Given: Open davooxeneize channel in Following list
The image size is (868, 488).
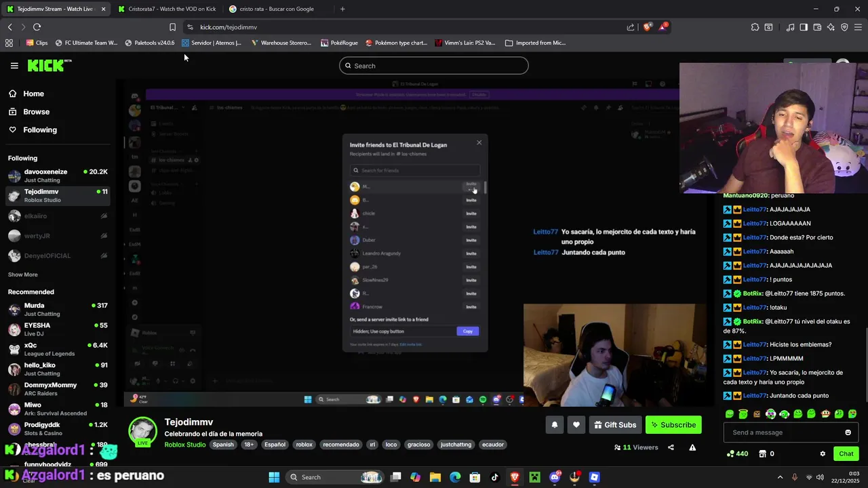Looking at the screenshot, I should [58, 176].
